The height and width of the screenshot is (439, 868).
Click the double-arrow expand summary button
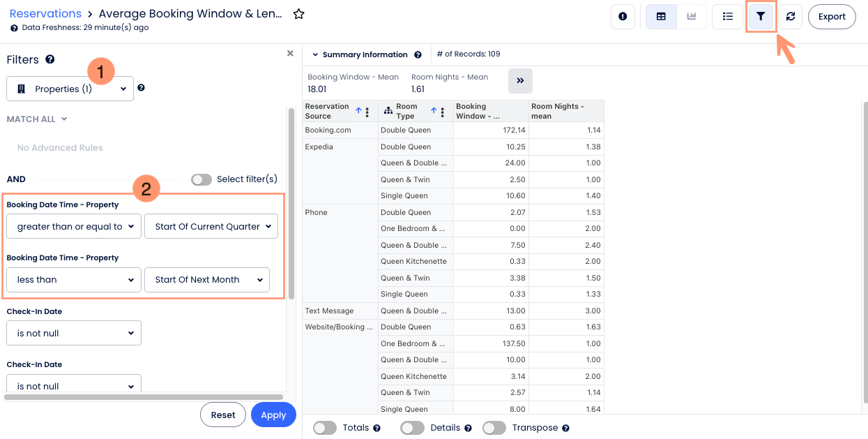tap(520, 81)
